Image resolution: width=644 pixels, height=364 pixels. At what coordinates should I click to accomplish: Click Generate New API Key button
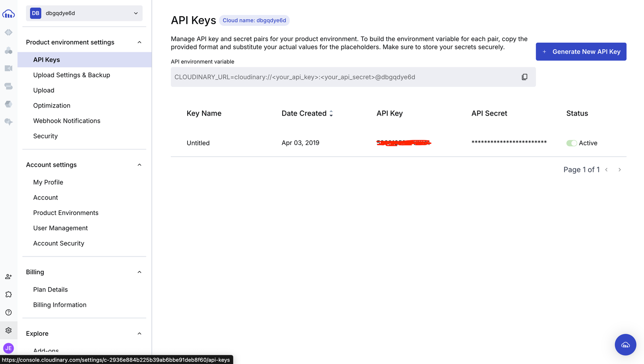coord(581,52)
